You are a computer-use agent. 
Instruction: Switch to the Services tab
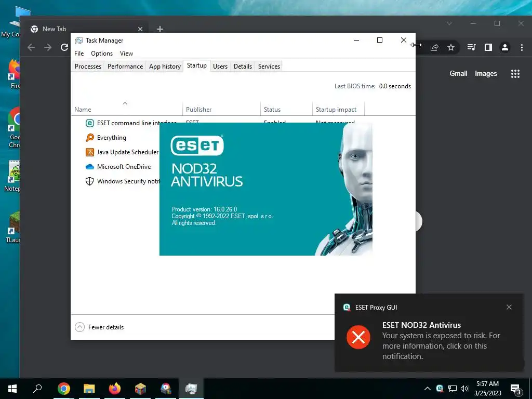point(269,66)
